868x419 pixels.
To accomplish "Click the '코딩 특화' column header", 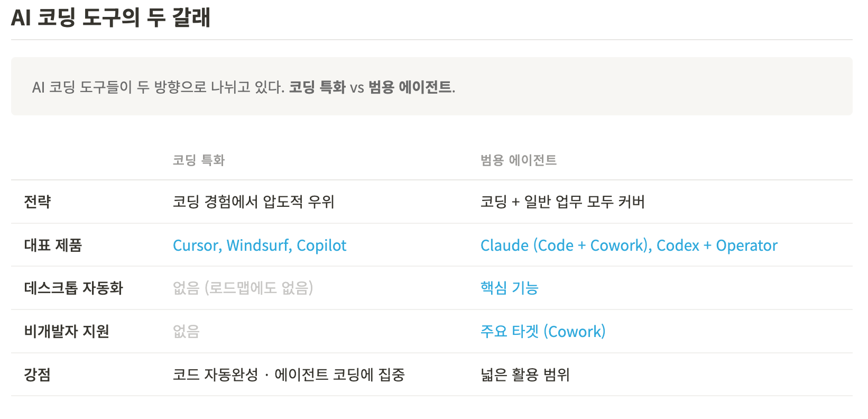I will click(x=199, y=160).
